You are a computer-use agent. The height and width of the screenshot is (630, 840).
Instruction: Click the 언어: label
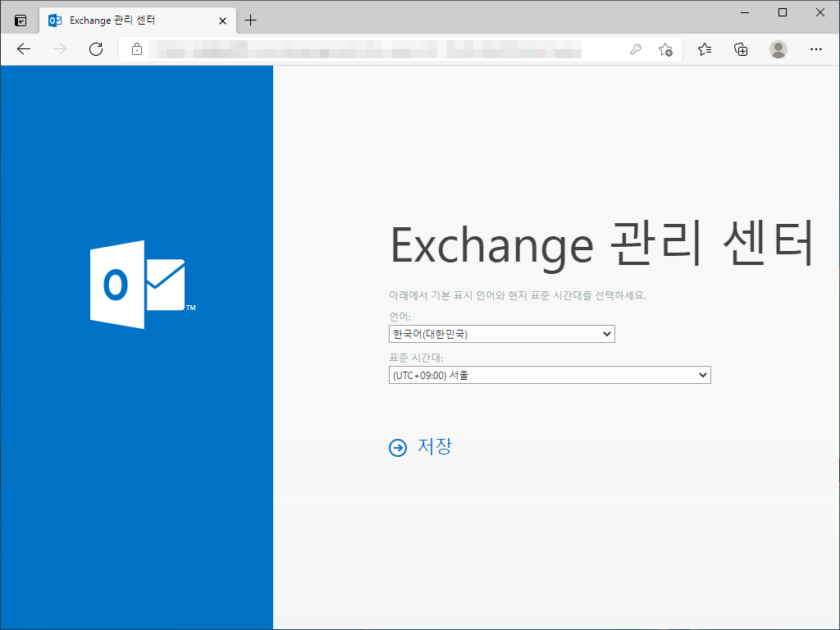click(x=399, y=317)
